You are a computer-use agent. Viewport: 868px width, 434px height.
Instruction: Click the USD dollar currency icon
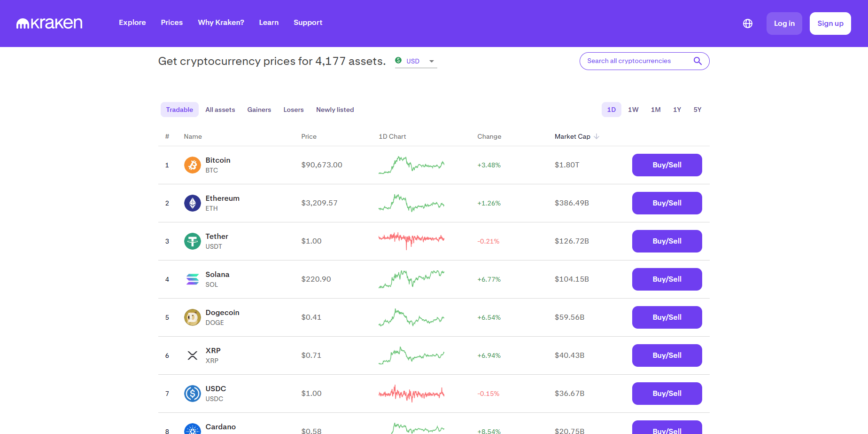pyautogui.click(x=398, y=60)
